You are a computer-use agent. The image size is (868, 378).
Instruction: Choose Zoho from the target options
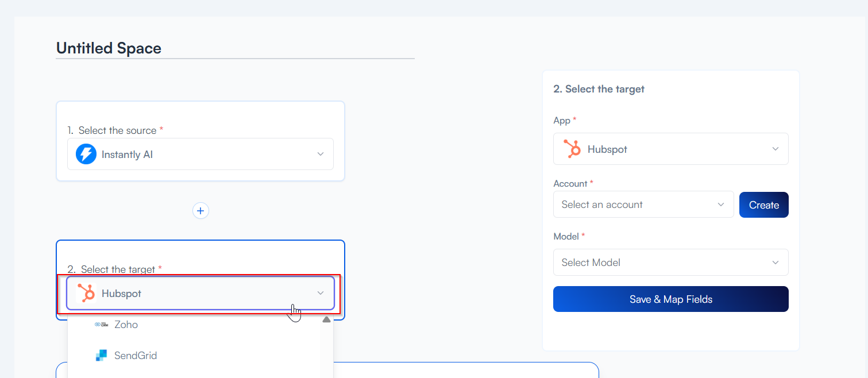[x=126, y=325]
